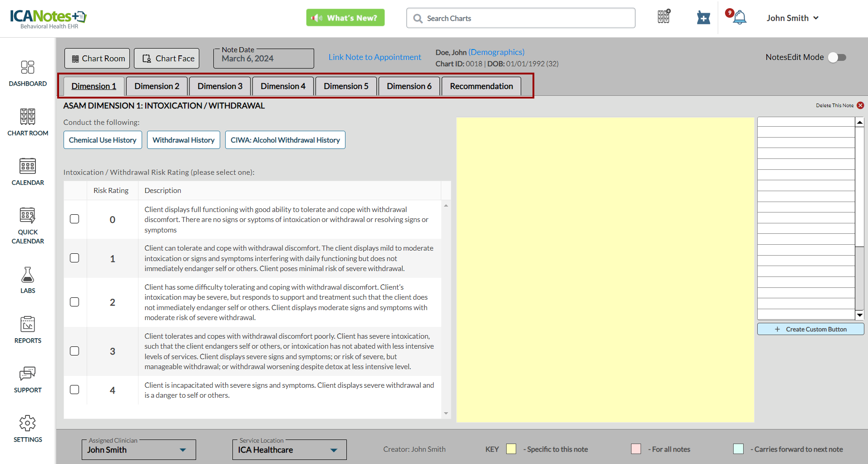The height and width of the screenshot is (464, 868).
Task: Open the Recommendation tab
Action: tap(481, 86)
